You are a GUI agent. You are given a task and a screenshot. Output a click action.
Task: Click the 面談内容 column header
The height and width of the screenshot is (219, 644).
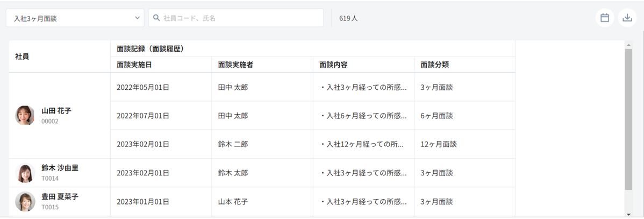click(x=333, y=65)
